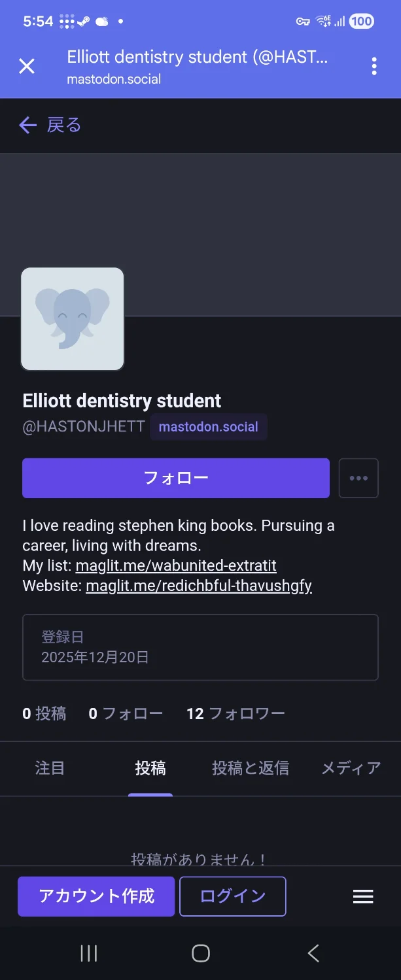View the 0 フォロー following count
Image resolution: width=401 pixels, height=980 pixels.
(126, 713)
